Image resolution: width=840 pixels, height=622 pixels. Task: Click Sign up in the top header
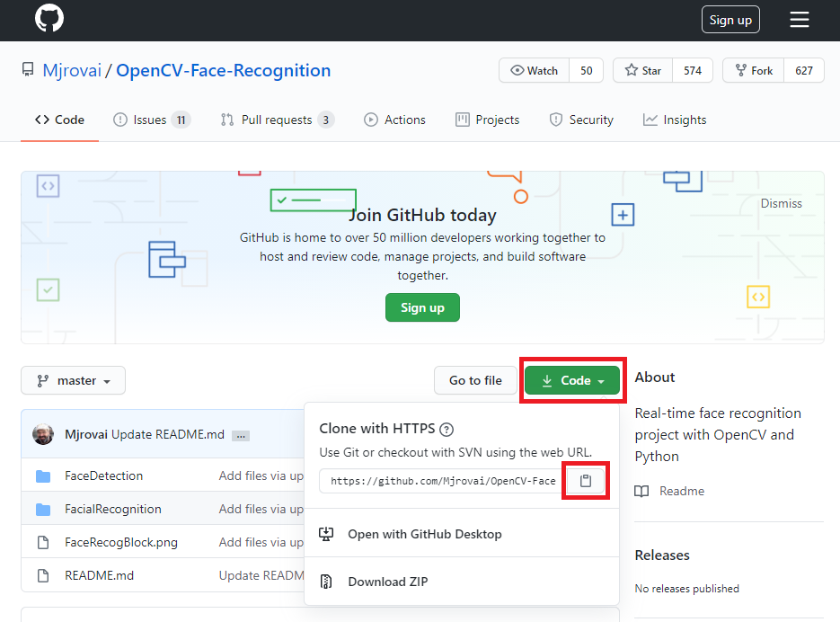click(730, 19)
